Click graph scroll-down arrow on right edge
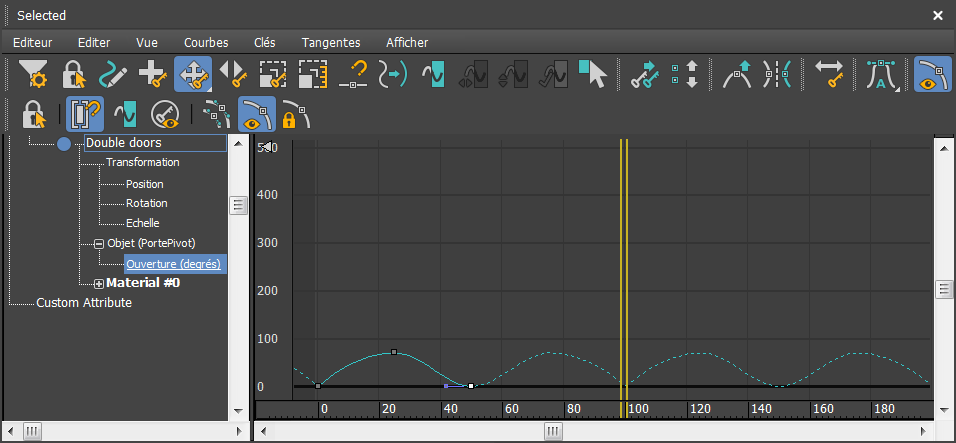Image resolution: width=956 pixels, height=443 pixels. 944,409
